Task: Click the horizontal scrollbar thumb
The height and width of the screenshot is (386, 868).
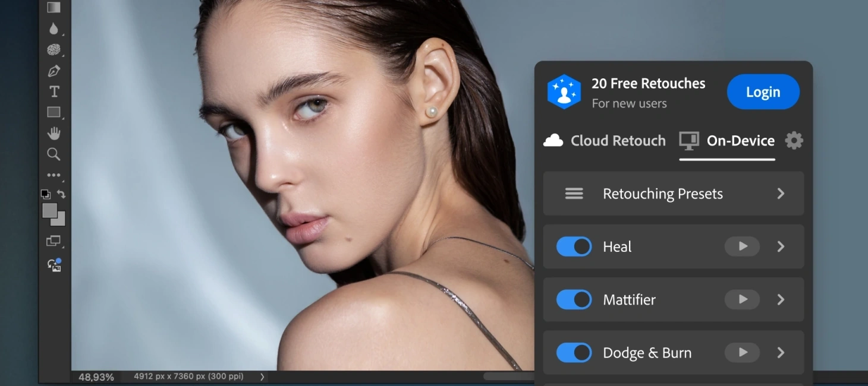Action: point(508,376)
